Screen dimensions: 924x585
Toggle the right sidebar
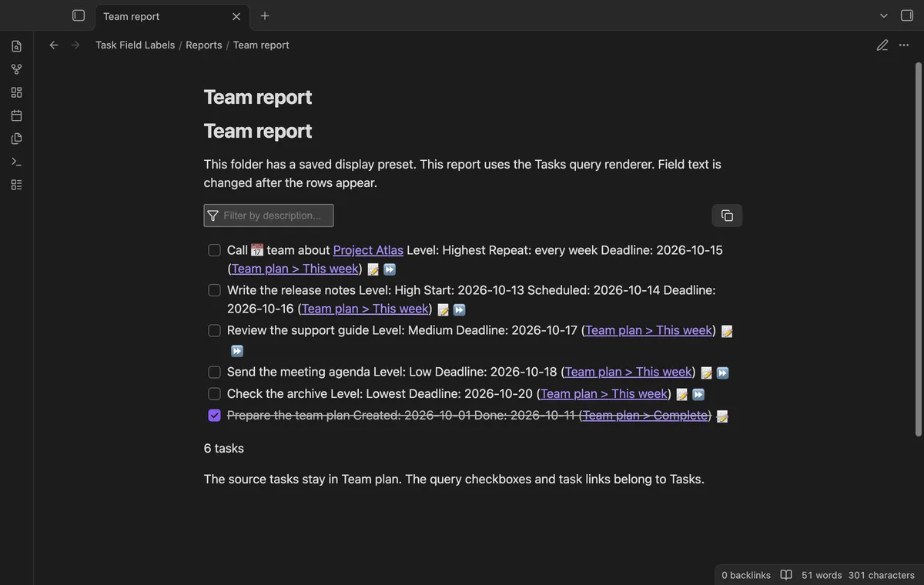pos(907,15)
